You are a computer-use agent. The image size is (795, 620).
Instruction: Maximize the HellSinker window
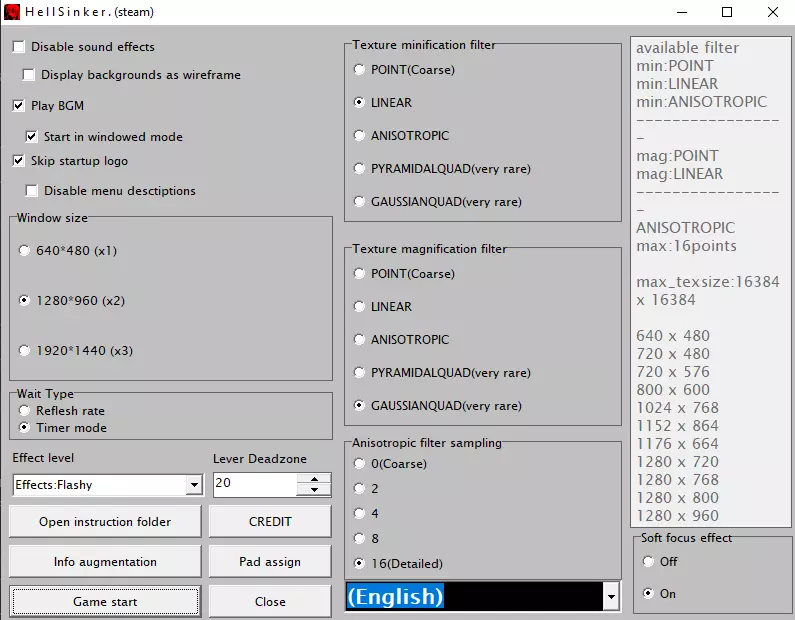tap(727, 12)
